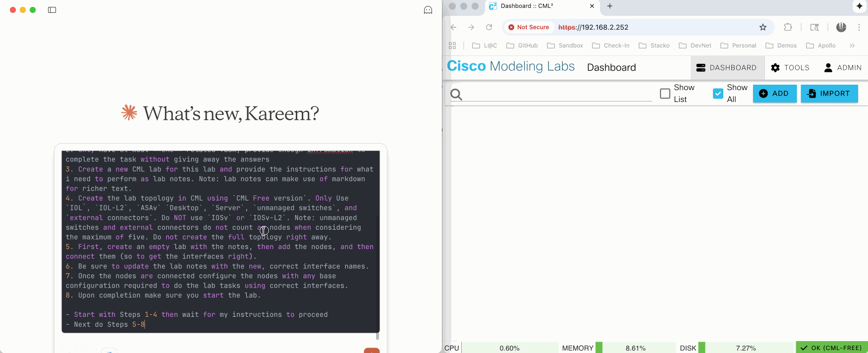Click the tab search icon beside extensions
Image resolution: width=868 pixels, height=353 pixels.
point(814,27)
